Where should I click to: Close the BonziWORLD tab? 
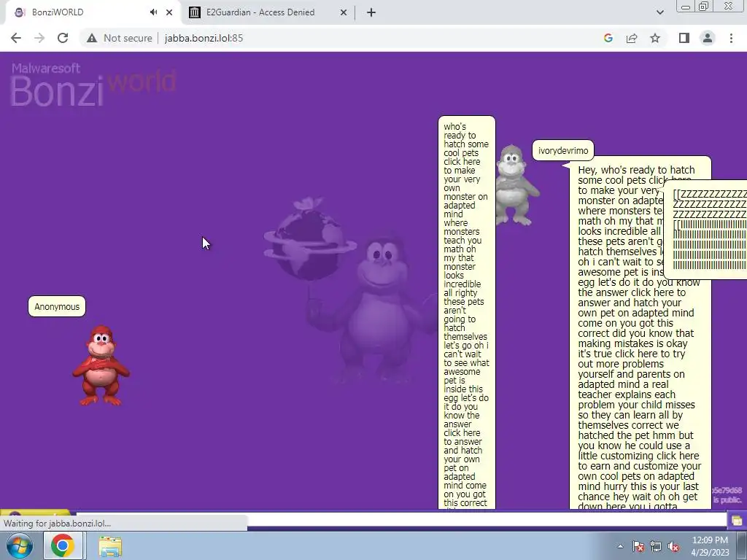(169, 12)
